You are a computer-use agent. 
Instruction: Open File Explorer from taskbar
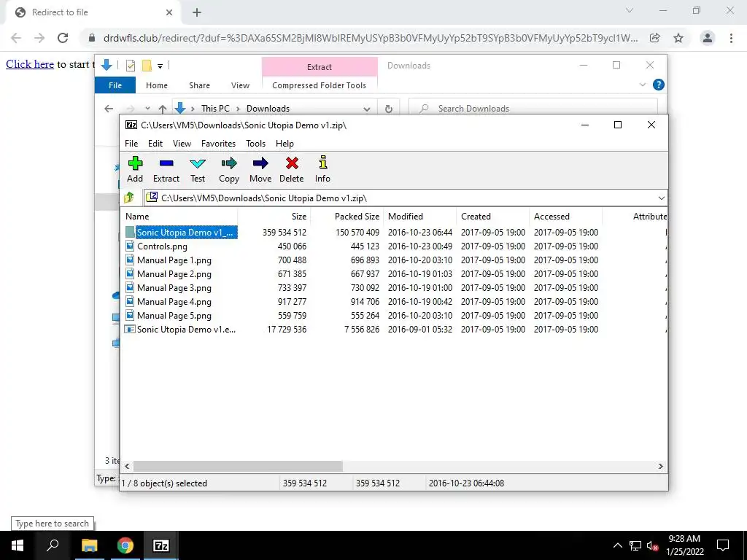click(89, 545)
